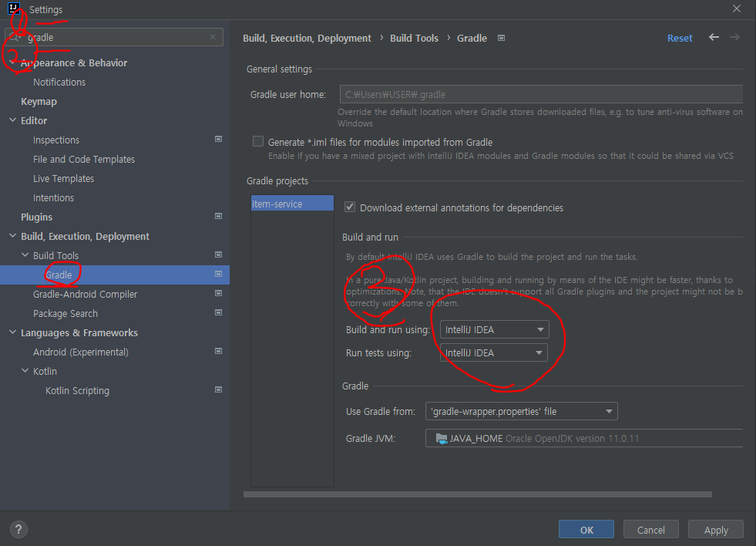Click the project-level icon beside Plugins
The image size is (756, 546).
click(218, 217)
